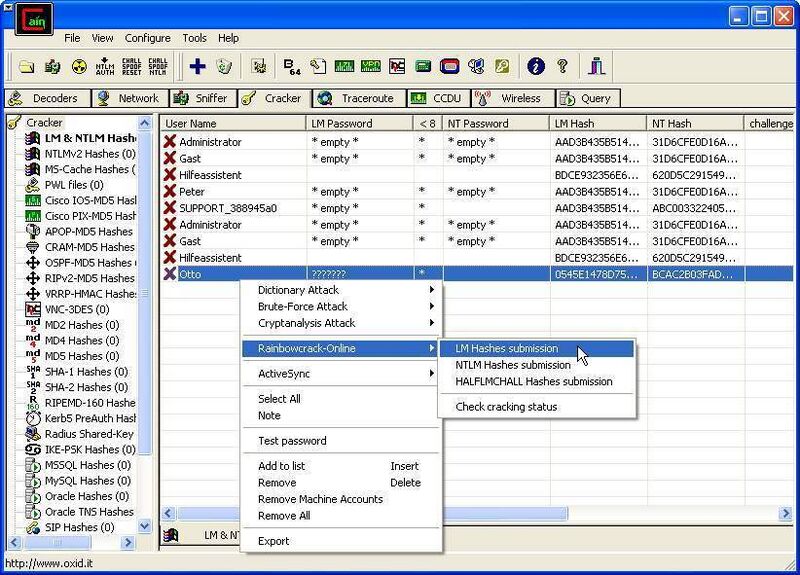
Task: Choose Test password in context menu
Action: pos(341,441)
